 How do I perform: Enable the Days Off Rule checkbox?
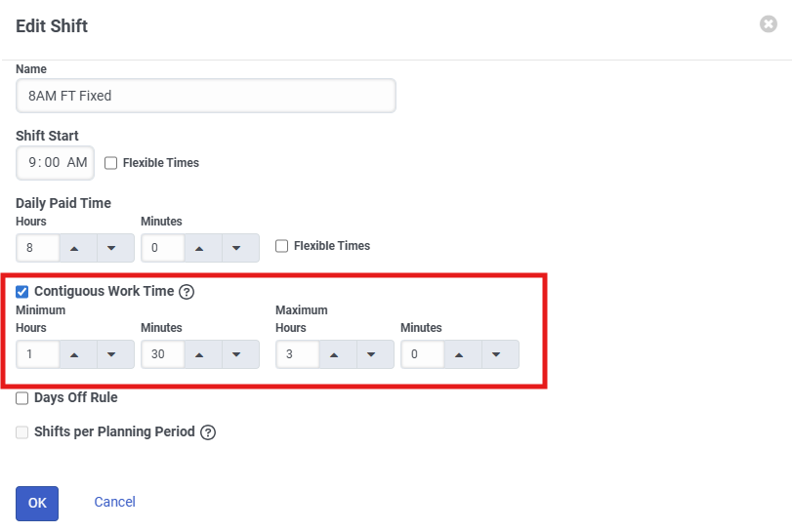pyautogui.click(x=22, y=398)
